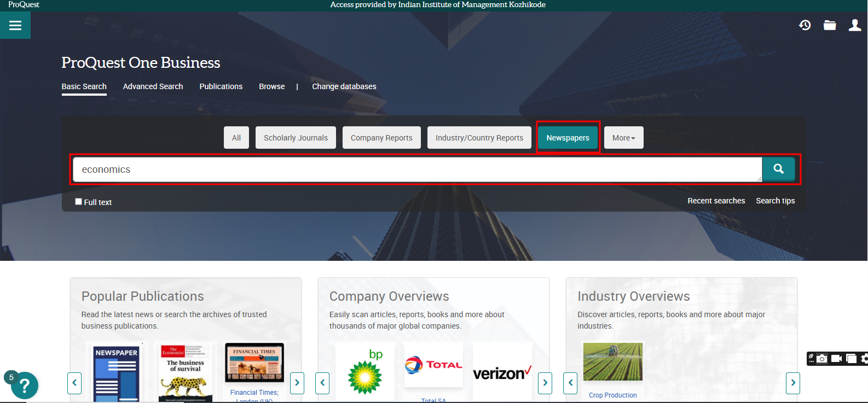868x403 pixels.
Task: Open the recent searches history icon
Action: (805, 25)
